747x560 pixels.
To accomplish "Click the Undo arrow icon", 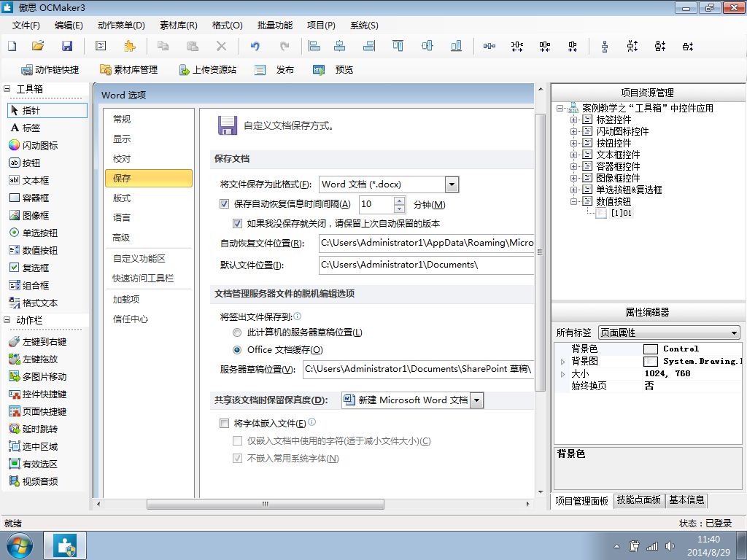I will 255,46.
